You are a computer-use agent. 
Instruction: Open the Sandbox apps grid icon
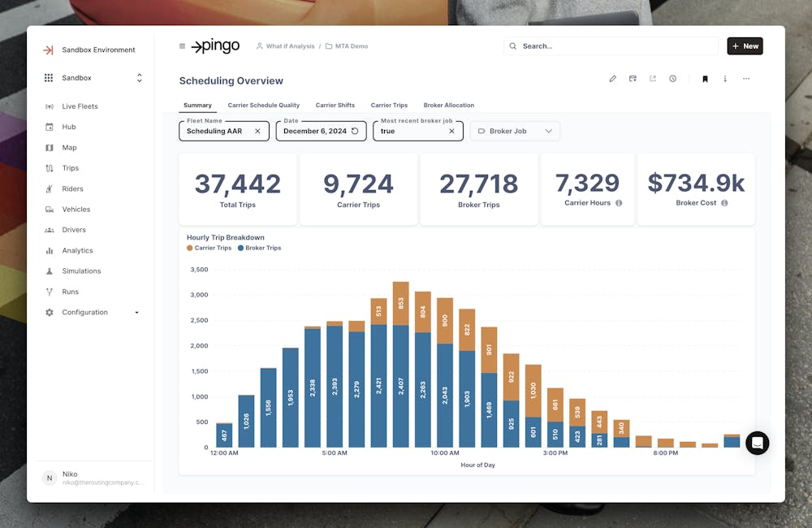[49, 78]
